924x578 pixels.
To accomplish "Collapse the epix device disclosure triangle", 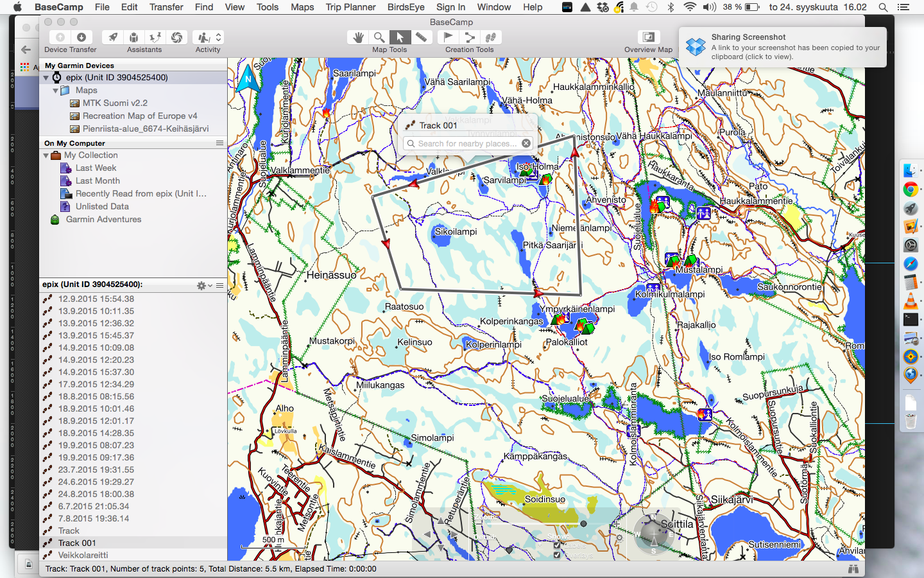I will (x=46, y=78).
